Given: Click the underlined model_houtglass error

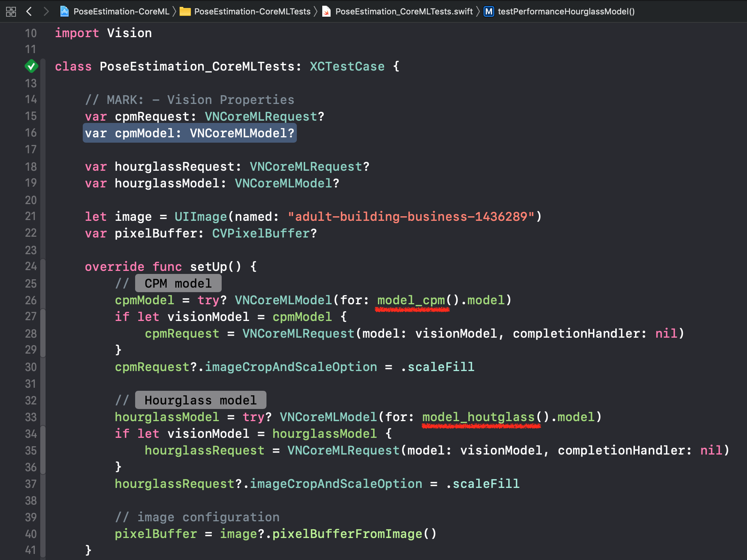Looking at the screenshot, I should pos(478,418).
